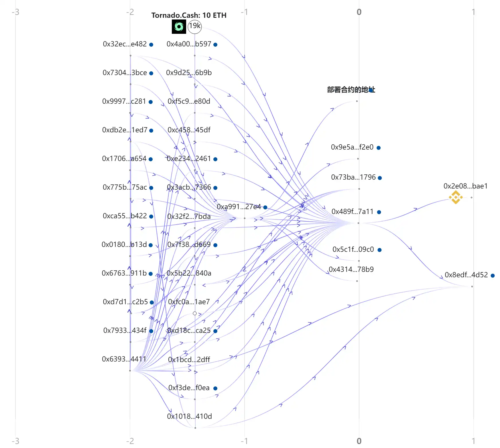Click the blue dot beside 0x5c1f...09c0
500x448 pixels.
point(379,250)
